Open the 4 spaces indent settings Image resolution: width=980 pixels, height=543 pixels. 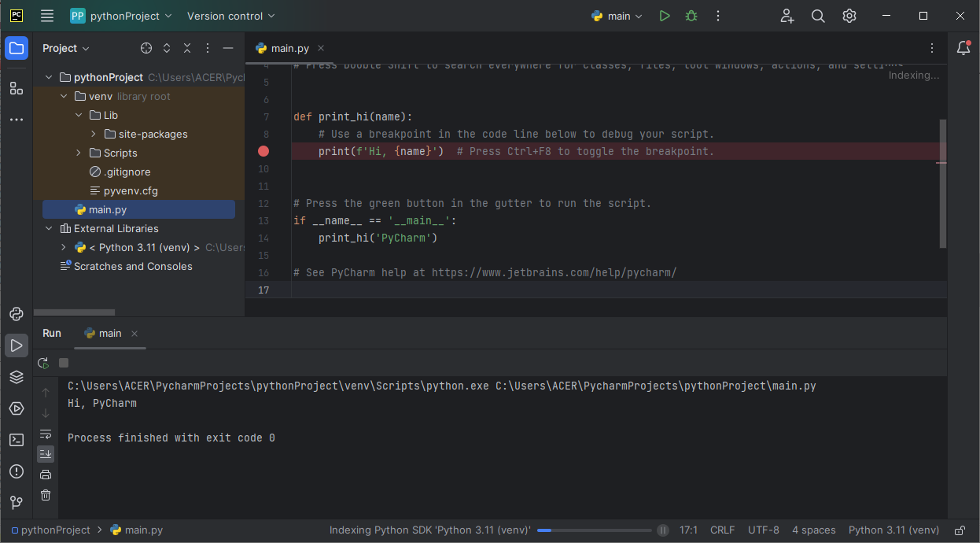coord(814,530)
